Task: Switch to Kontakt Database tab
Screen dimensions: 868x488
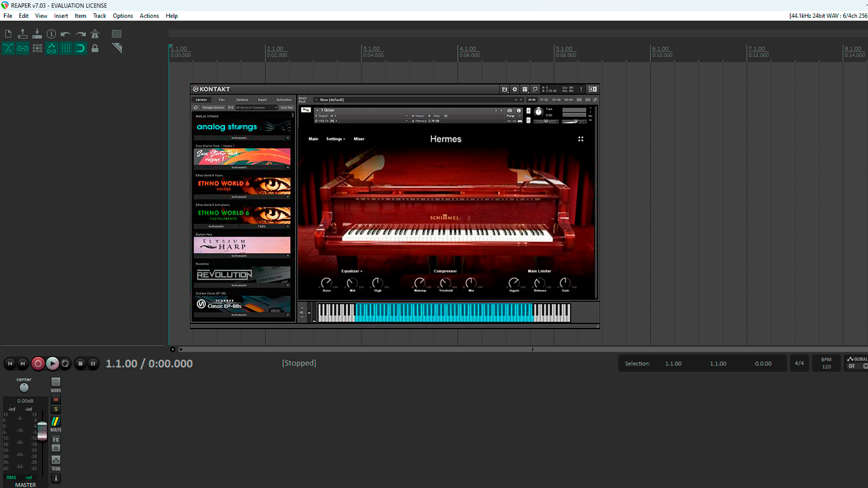Action: (242, 100)
